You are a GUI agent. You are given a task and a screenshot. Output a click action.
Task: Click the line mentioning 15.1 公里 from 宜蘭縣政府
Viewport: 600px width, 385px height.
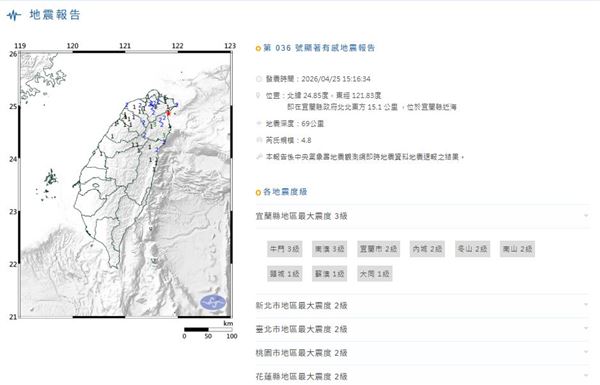click(372, 107)
